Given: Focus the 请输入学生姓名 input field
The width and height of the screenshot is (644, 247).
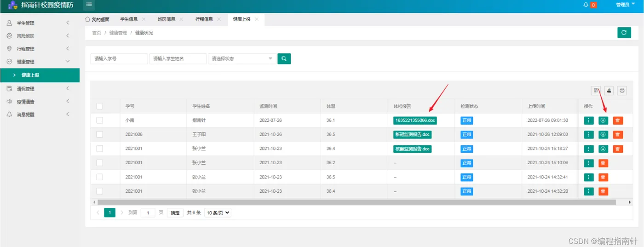Looking at the screenshot, I should pos(178,58).
